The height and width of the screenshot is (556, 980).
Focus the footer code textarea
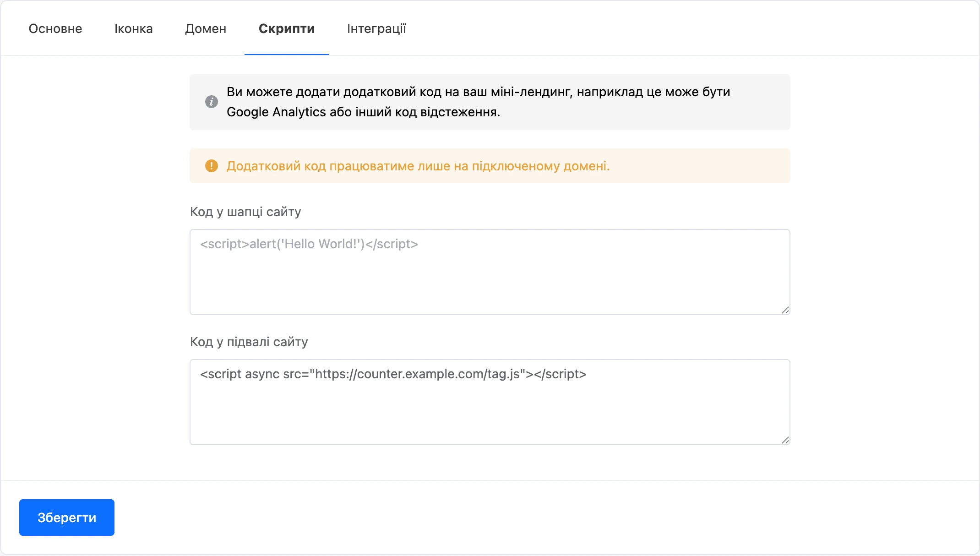point(490,402)
